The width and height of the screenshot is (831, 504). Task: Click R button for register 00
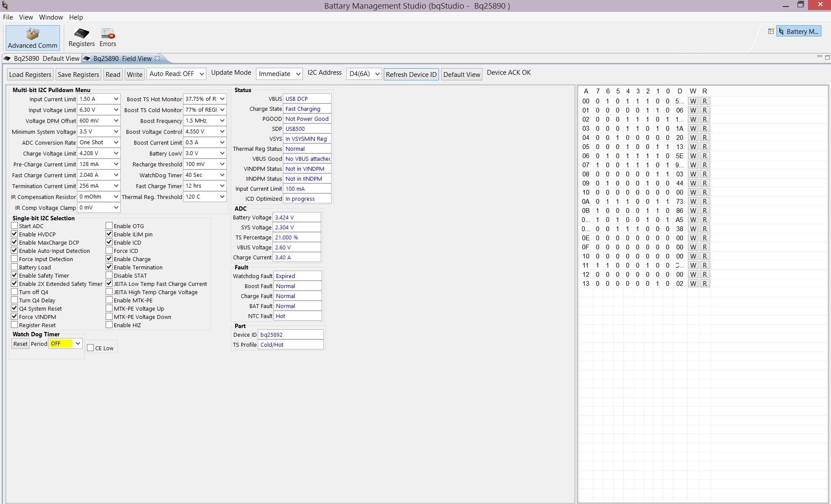(705, 101)
